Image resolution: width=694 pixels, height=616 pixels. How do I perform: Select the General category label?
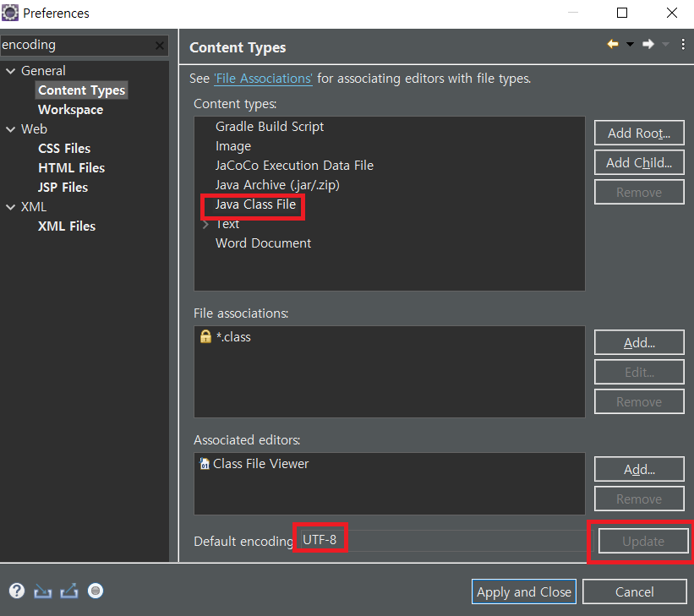43,71
